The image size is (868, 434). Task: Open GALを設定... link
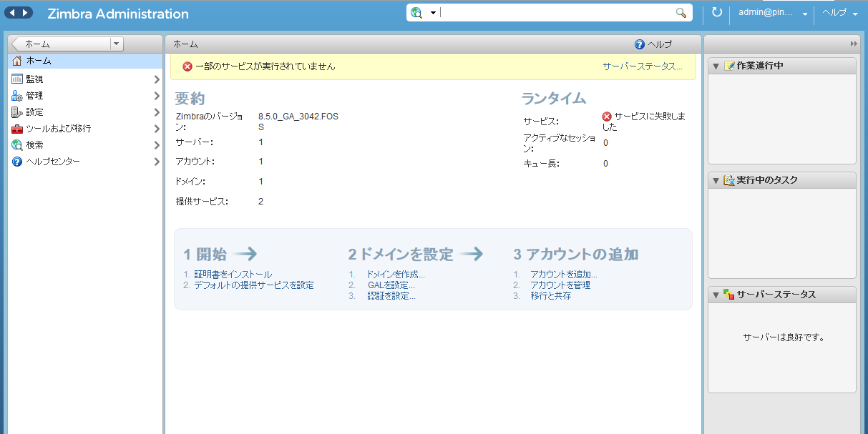coord(391,285)
